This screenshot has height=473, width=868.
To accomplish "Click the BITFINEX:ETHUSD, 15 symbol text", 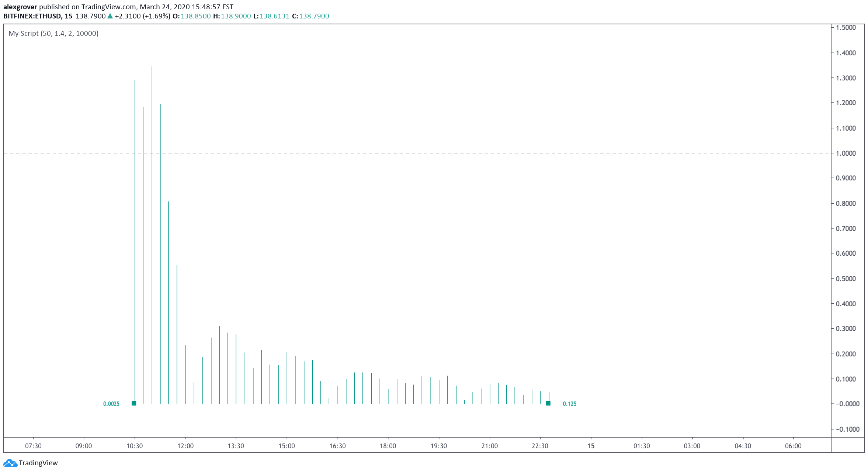I will 38,16.
